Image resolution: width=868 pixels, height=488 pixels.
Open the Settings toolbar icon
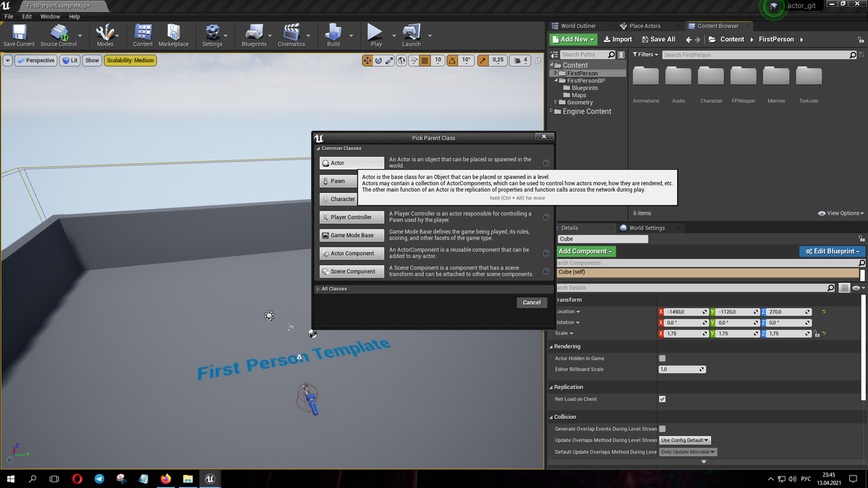pyautogui.click(x=213, y=35)
